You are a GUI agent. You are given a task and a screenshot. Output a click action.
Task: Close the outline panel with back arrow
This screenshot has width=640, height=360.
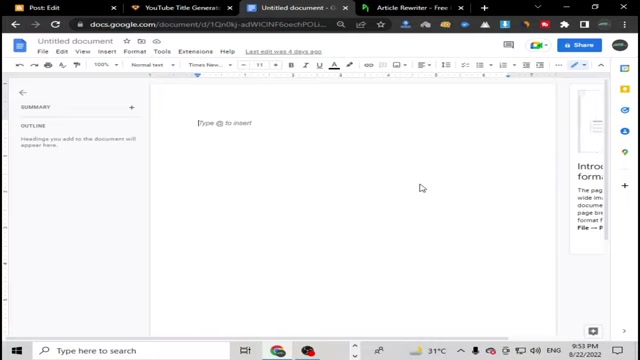click(23, 93)
